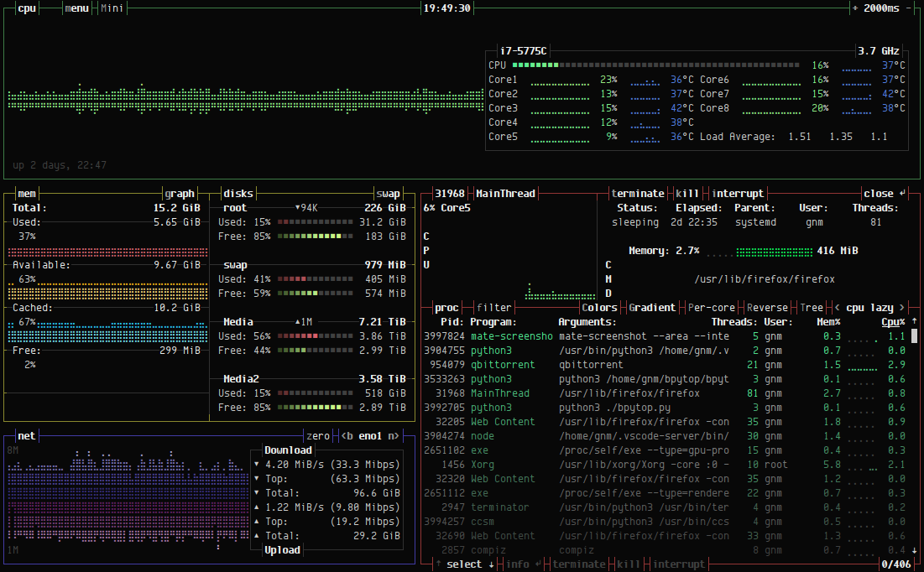The width and height of the screenshot is (924, 572).
Task: Select the qbittorrent process row
Action: point(504,364)
